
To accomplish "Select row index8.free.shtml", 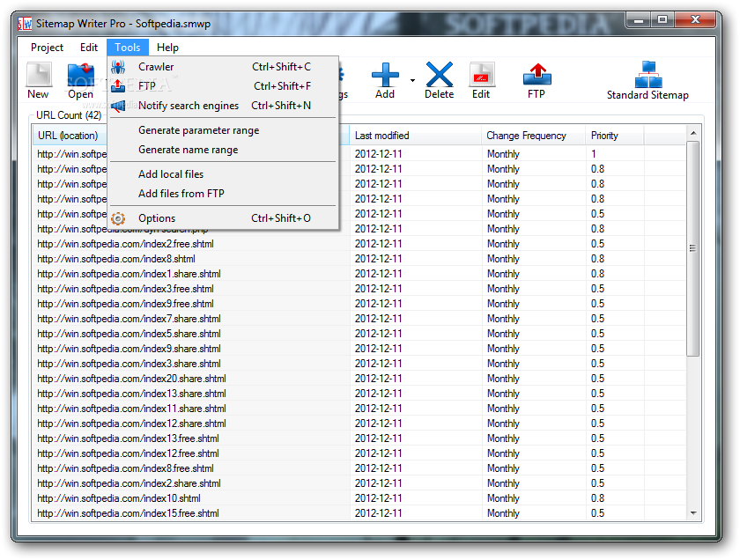I will tap(359, 468).
